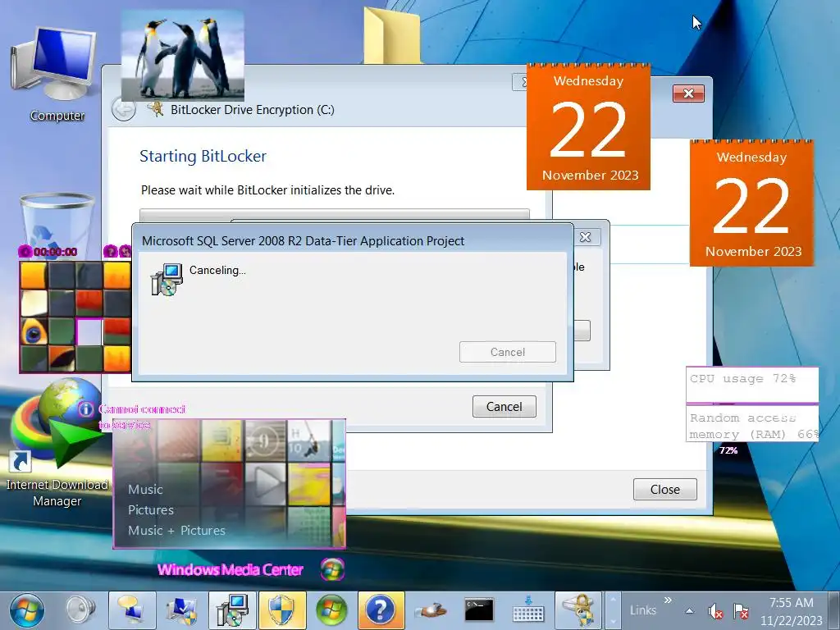Open Windows Media Center from taskbar
The image size is (840, 630).
coord(331,610)
